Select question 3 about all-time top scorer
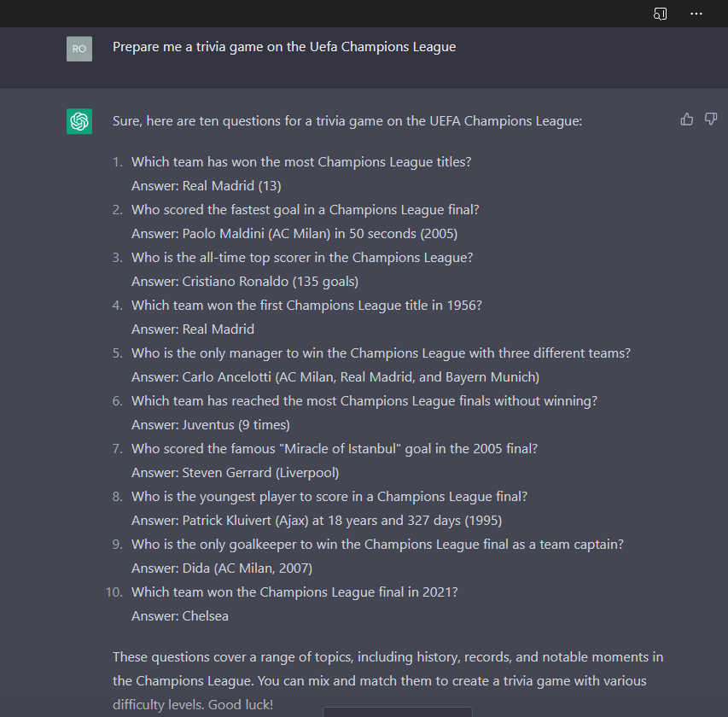Image resolution: width=728 pixels, height=717 pixels. pos(302,258)
